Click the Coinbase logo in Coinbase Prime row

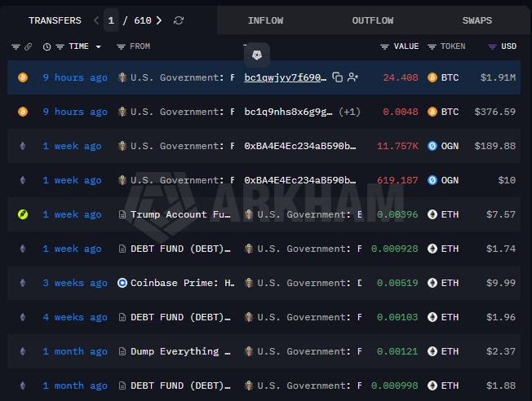122,283
